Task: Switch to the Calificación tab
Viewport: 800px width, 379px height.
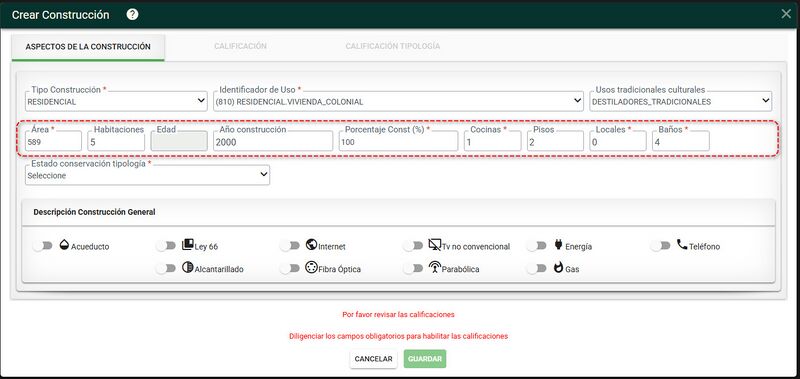Action: 240,46
